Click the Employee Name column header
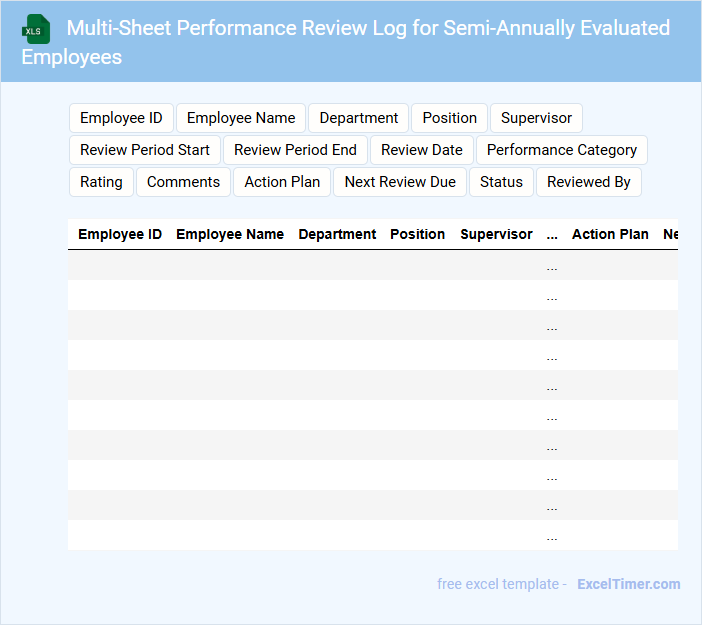This screenshot has width=702, height=625. [230, 234]
